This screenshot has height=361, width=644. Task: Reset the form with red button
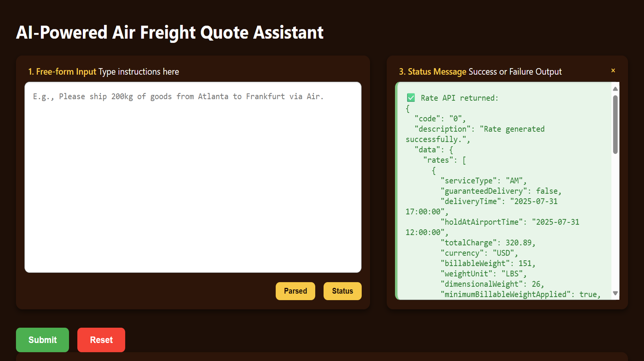(x=101, y=340)
